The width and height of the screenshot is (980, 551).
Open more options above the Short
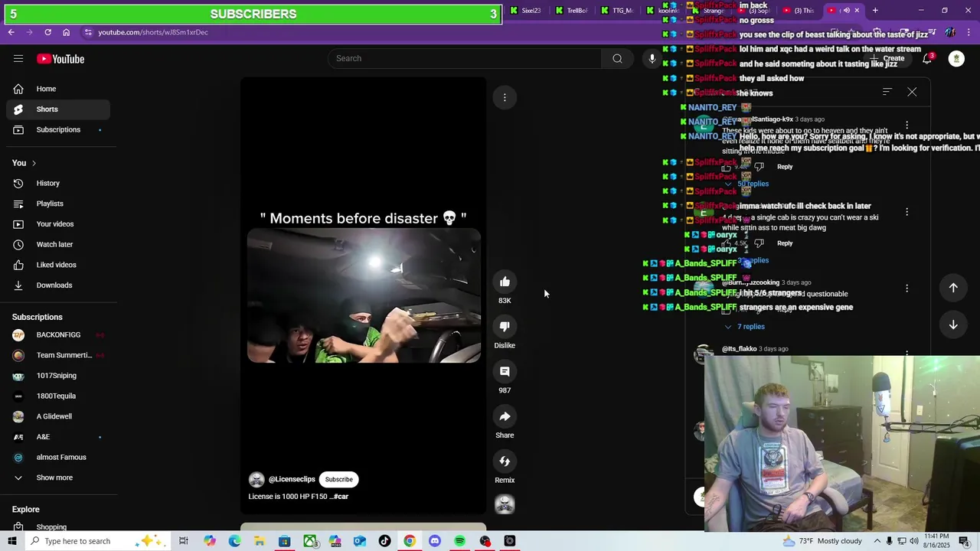[x=505, y=97]
